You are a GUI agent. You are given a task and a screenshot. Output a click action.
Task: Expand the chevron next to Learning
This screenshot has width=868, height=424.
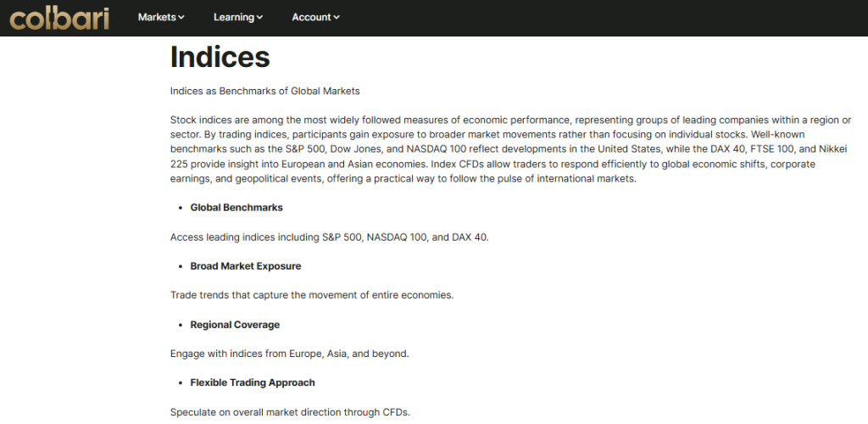259,18
